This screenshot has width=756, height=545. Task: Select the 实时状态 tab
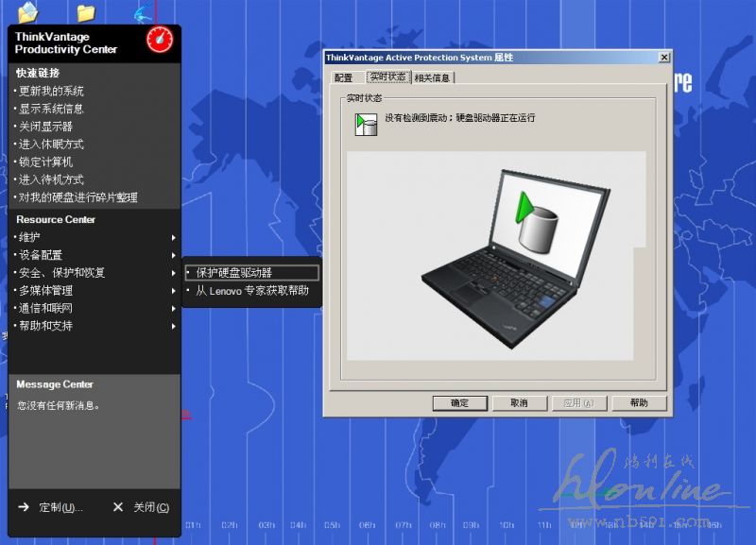tap(388, 77)
